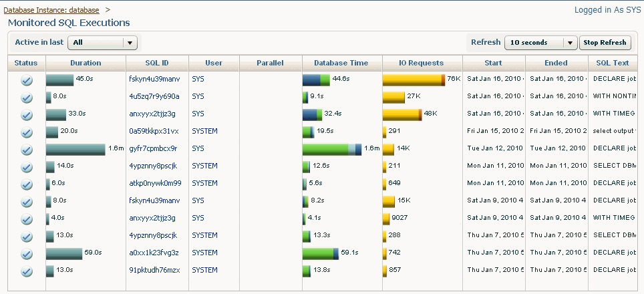
Task: Click the 19.5s Database Time value
Action: [325, 131]
